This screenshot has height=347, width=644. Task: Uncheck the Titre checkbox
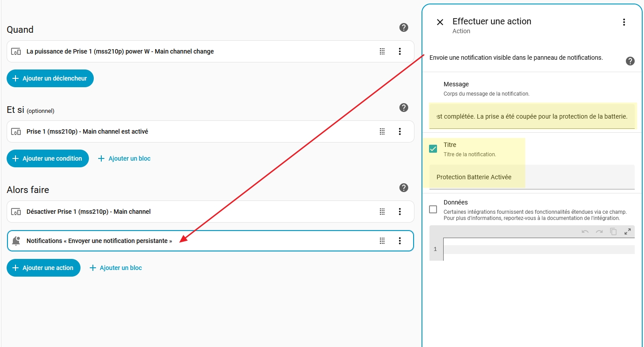[x=433, y=149]
